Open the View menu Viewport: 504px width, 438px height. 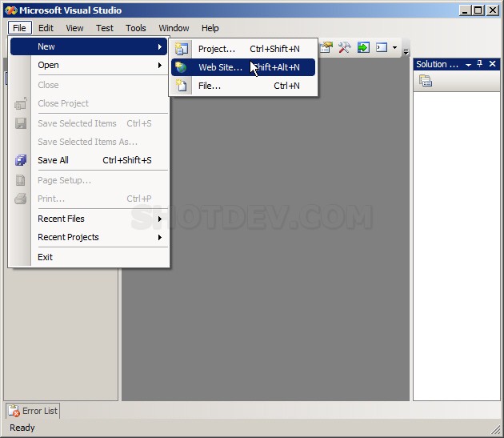[x=74, y=28]
